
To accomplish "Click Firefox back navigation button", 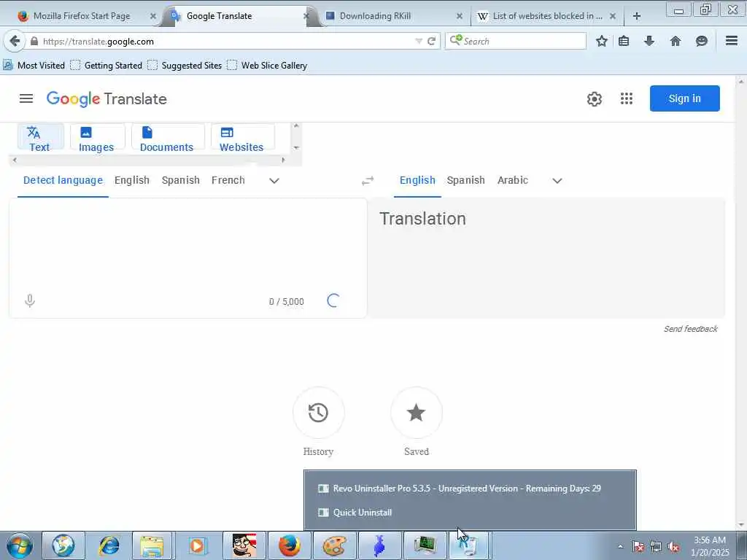I will coord(15,42).
